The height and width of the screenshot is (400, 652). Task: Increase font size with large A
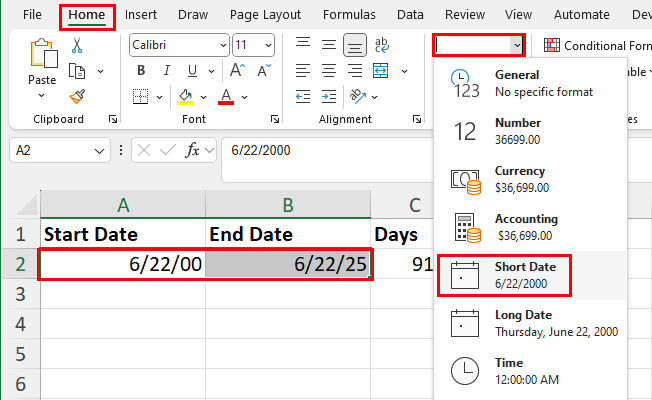point(237,71)
